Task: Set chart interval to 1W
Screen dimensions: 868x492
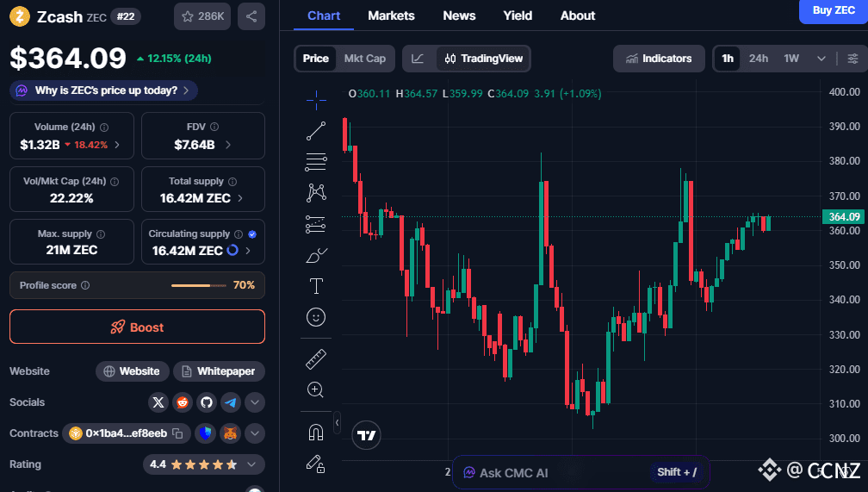Action: pyautogui.click(x=791, y=59)
